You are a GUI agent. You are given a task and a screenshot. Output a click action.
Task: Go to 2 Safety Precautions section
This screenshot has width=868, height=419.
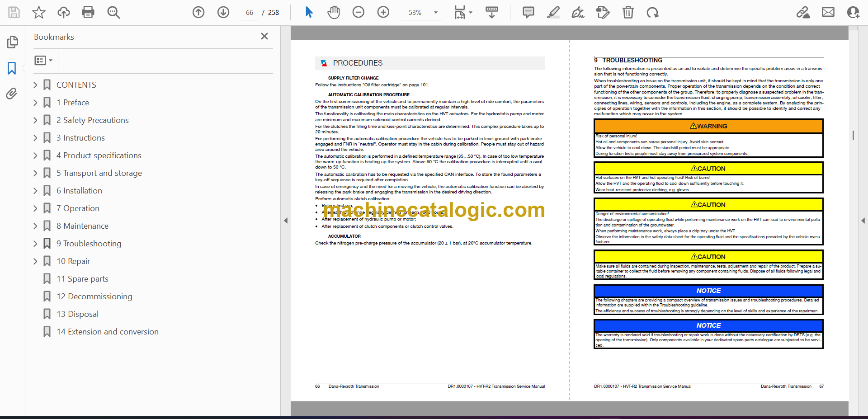coord(92,120)
